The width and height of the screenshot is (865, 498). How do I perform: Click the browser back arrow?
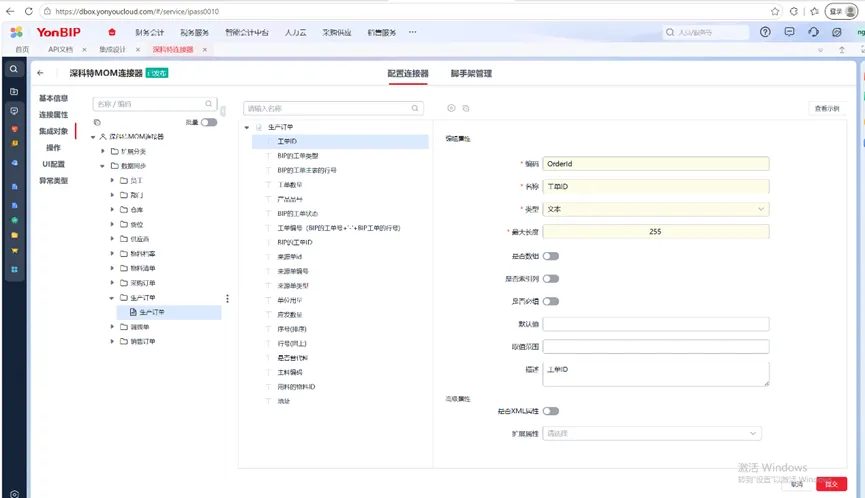(10, 11)
